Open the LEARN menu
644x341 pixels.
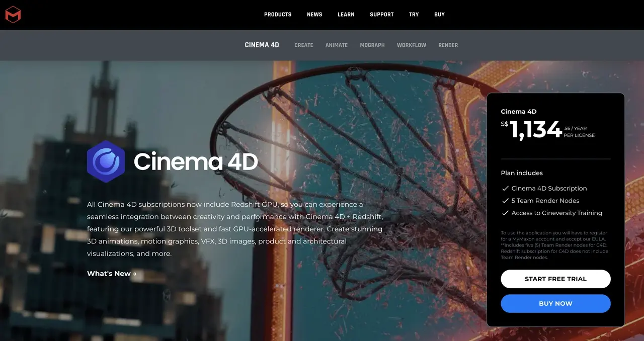[x=346, y=15]
